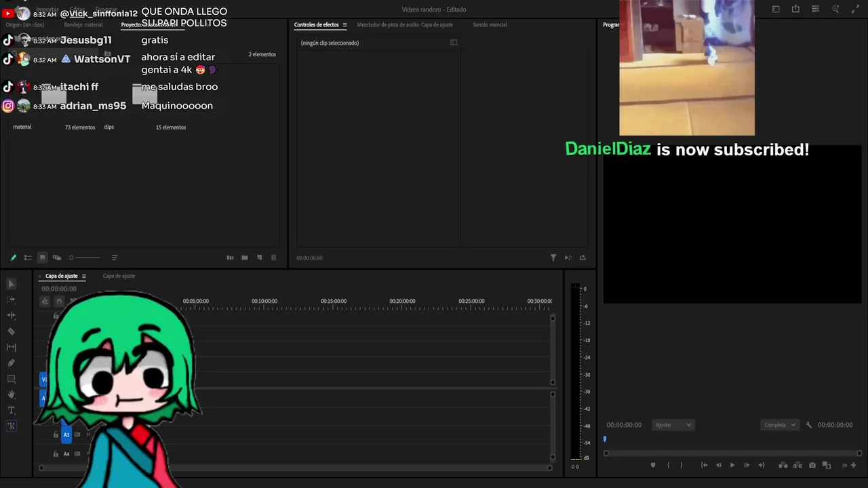
Task: Go to Out point in Program monitor
Action: (x=761, y=465)
